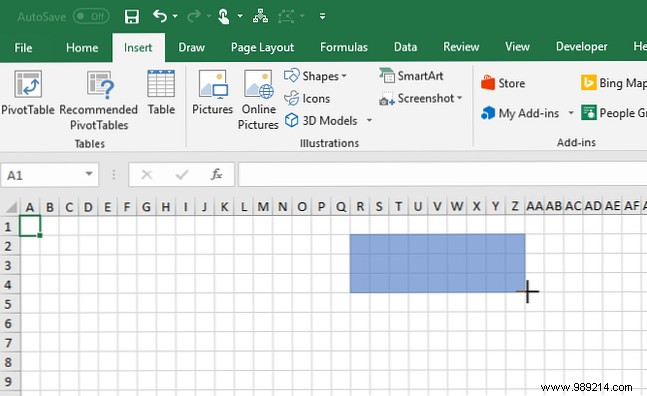
Task: Expand the Redo history dropdown arrow
Action: pos(209,16)
